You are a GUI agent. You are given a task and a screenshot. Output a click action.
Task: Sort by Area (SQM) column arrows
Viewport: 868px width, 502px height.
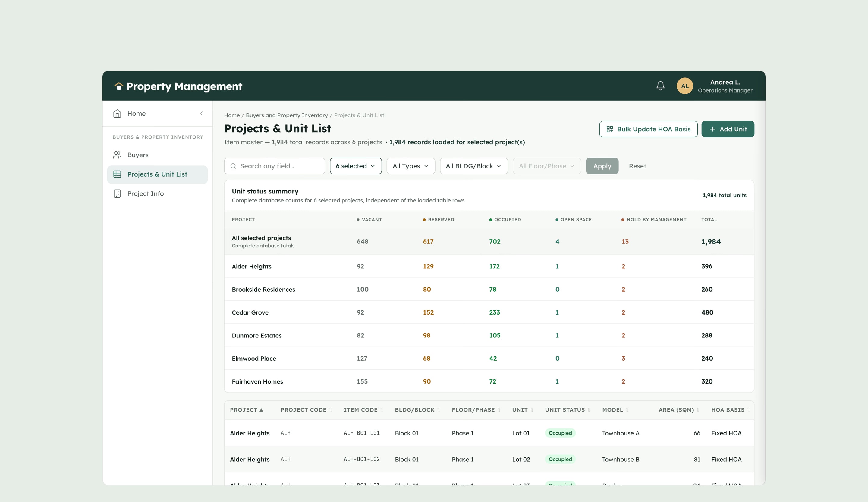(x=698, y=410)
